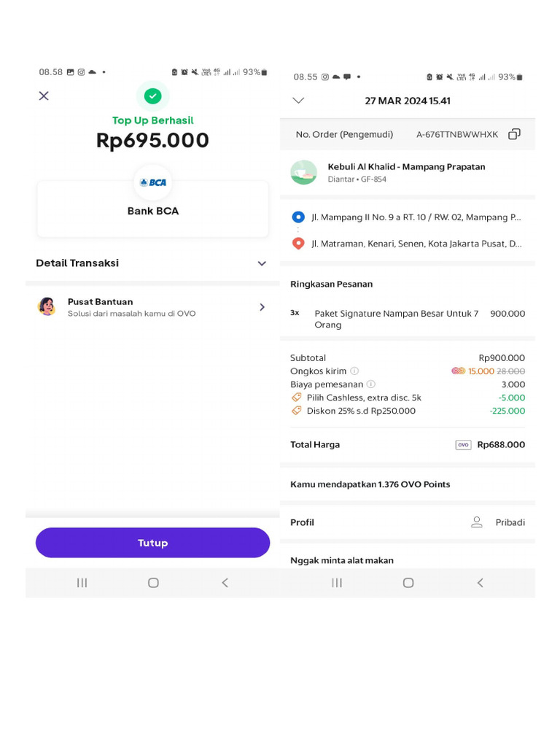Tap the red destination pin icon

pos(298,244)
